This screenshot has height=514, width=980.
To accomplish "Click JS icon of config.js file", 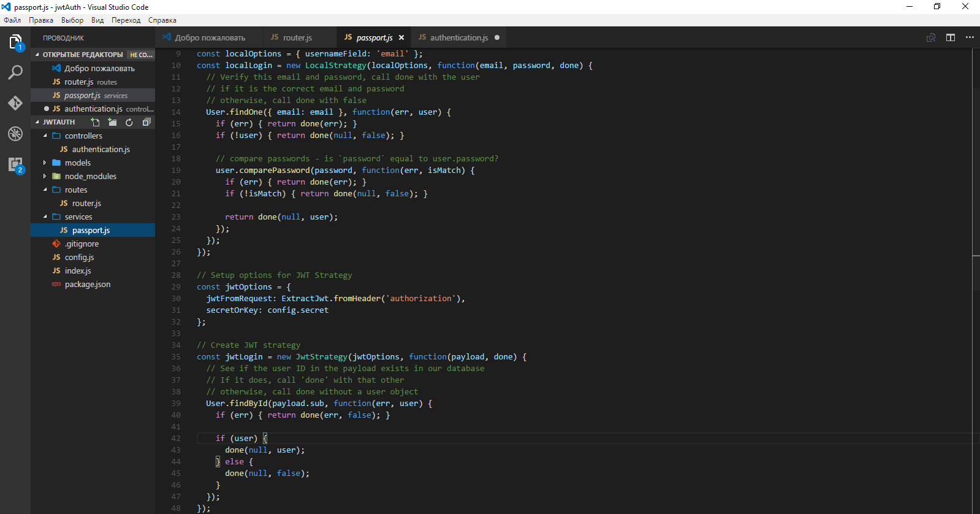I will tap(56, 257).
